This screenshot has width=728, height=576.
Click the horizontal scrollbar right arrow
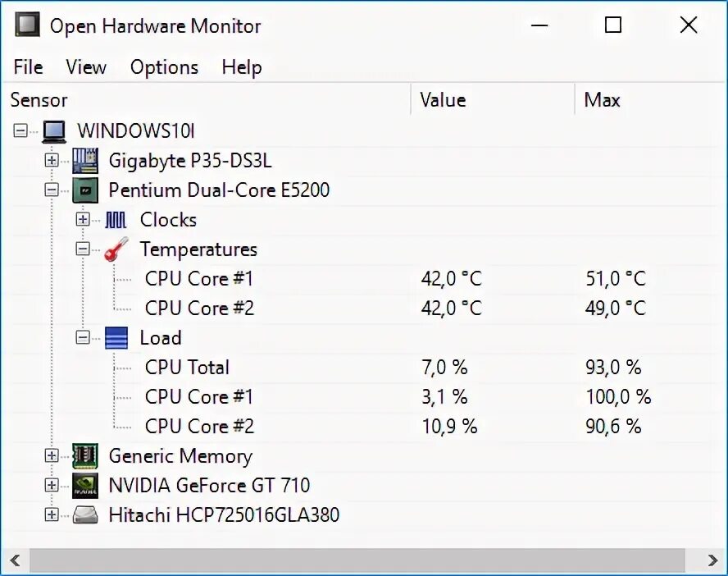pyautogui.click(x=712, y=560)
